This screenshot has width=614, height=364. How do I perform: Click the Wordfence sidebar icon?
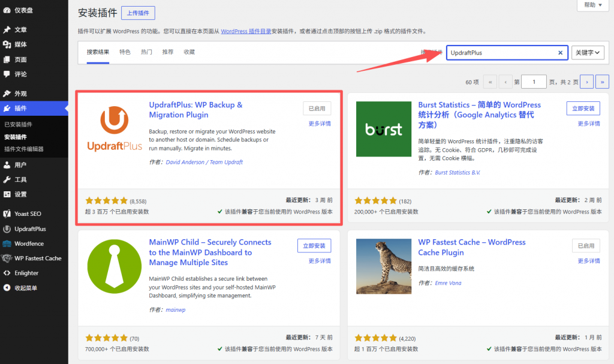pyautogui.click(x=7, y=243)
